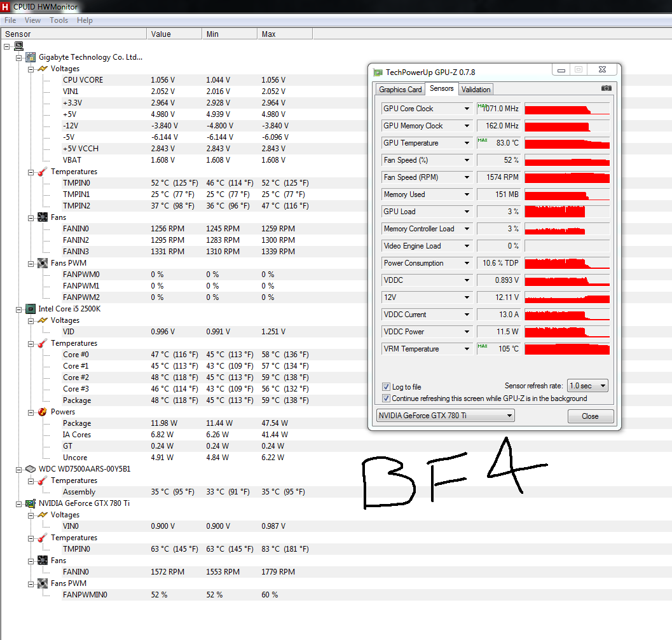Click the motherboard Voltages lightning icon
This screenshot has width=672, height=640.
click(43, 69)
